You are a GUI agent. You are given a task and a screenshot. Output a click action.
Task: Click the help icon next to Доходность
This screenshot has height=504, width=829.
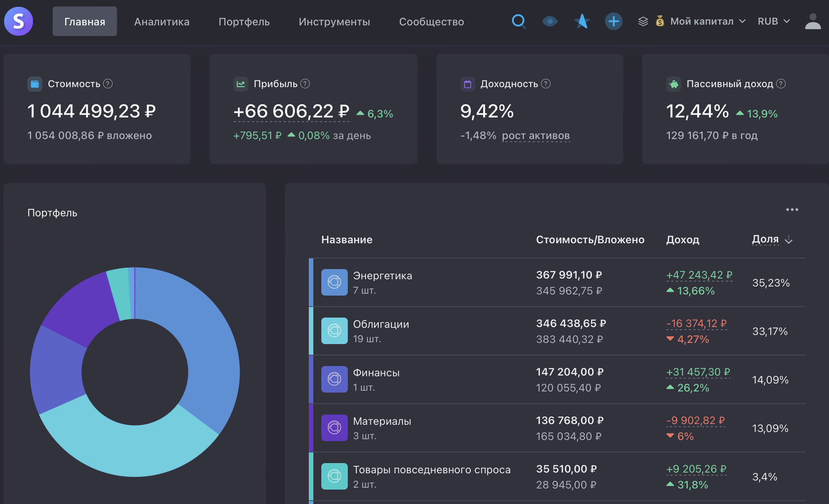click(x=546, y=84)
